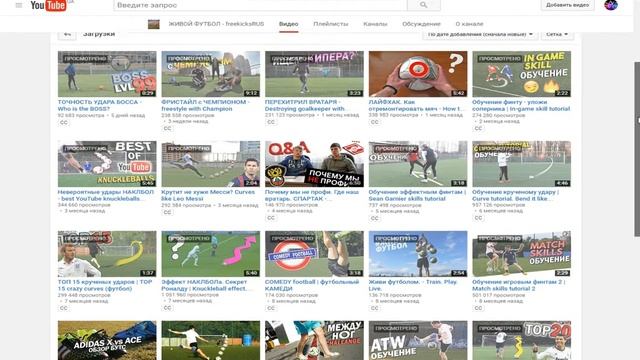Image resolution: width=640 pixels, height=360 pixels.
Task: Click CC badge under Обучение финту video
Action: [478, 128]
